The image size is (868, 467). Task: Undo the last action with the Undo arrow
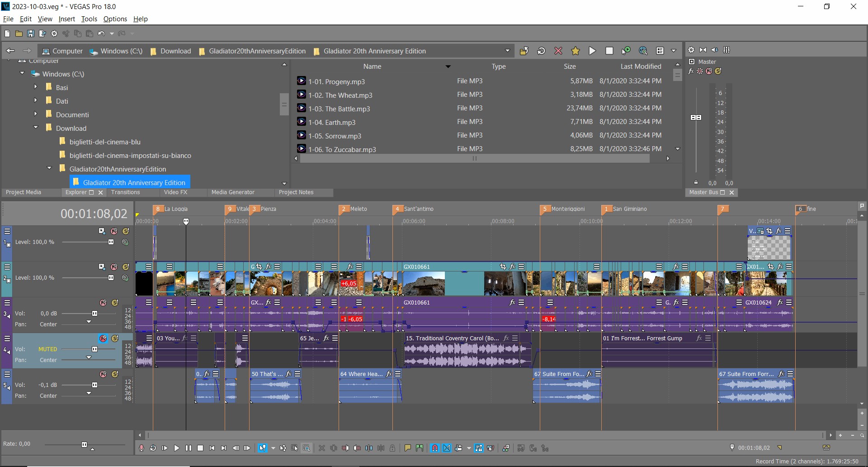click(101, 33)
